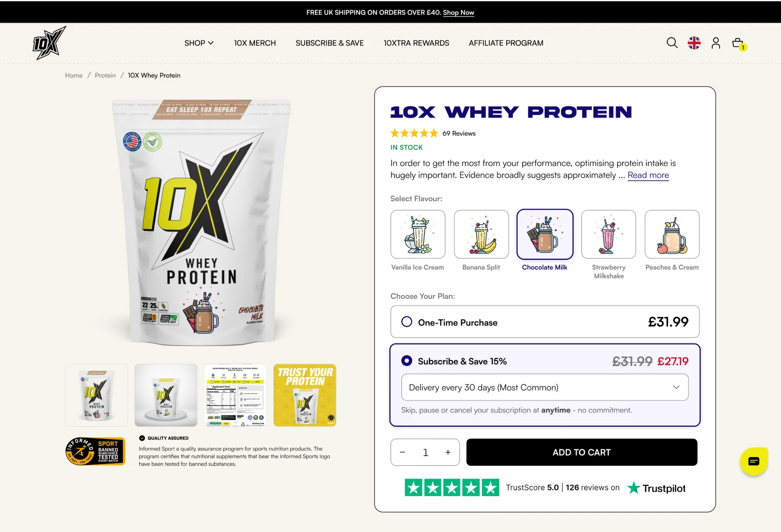Choose the Strawberry Milkshake flavour icon
This screenshot has width=781, height=532.
(608, 234)
